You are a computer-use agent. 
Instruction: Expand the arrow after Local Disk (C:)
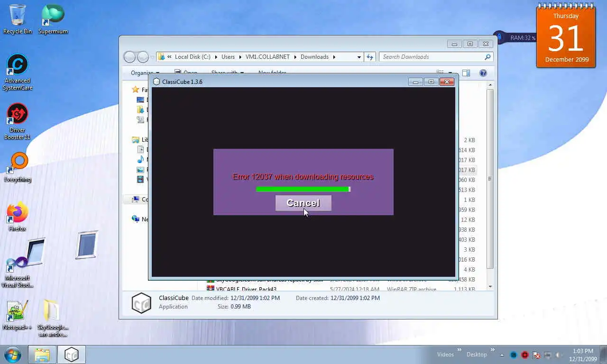216,57
